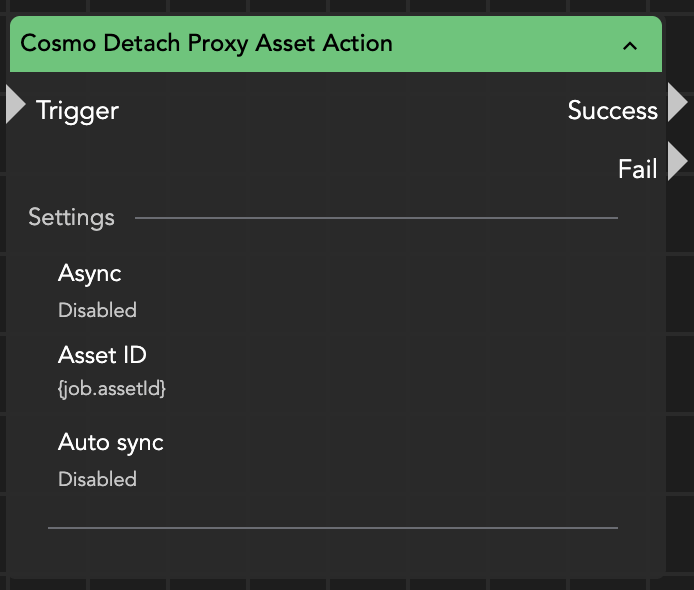This screenshot has width=694, height=590.
Task: Click the Success output port arrow
Action: pyautogui.click(x=678, y=103)
